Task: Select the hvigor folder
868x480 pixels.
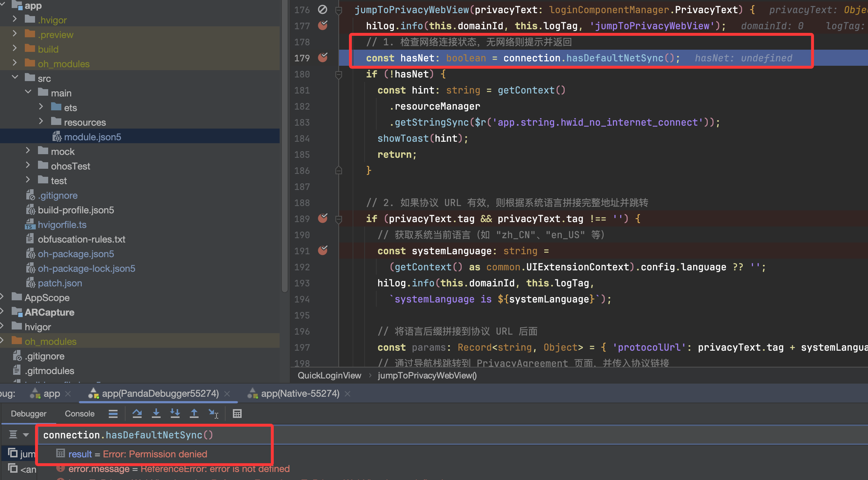Action: tap(38, 327)
